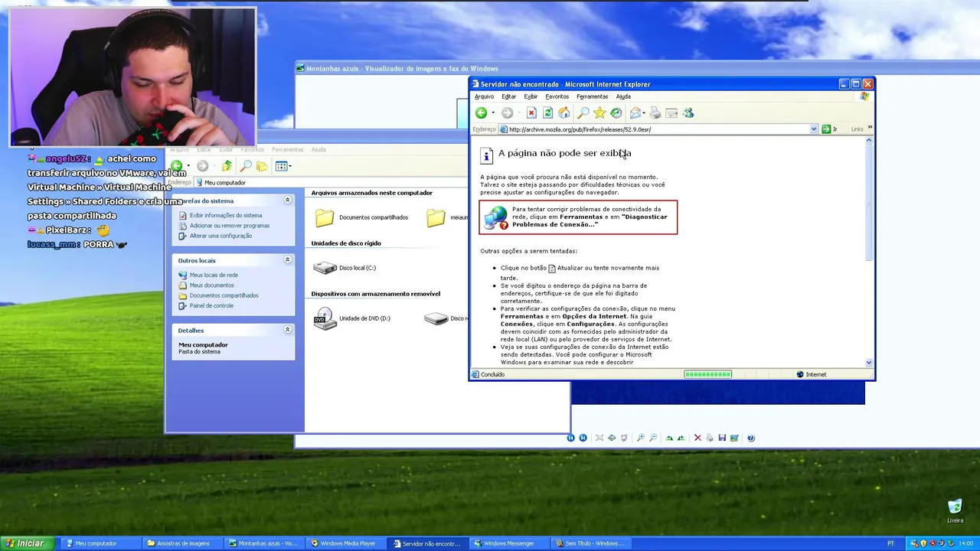Collapse Tarefas do sistema panel
This screenshot has width=980, height=551.
(x=288, y=201)
